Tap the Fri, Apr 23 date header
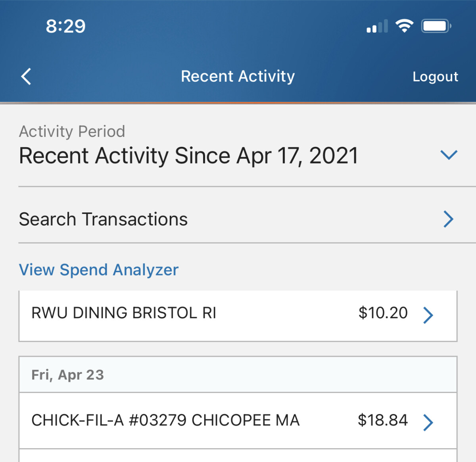The image size is (476, 462). pyautogui.click(x=68, y=375)
